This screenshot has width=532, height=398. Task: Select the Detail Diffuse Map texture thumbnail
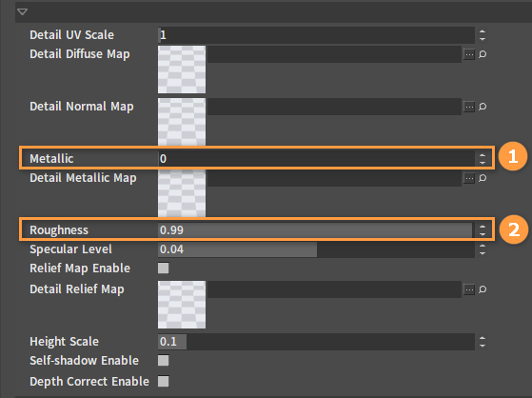(x=182, y=70)
